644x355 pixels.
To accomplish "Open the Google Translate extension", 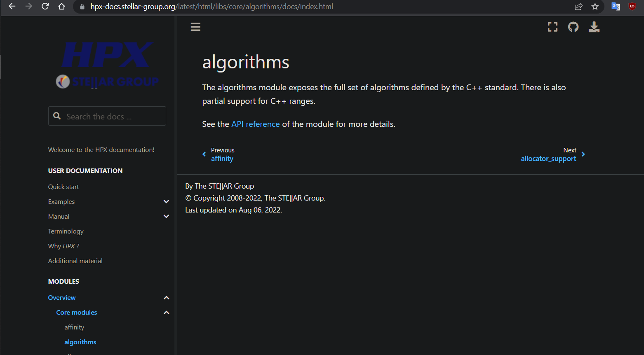I will 615,7.
